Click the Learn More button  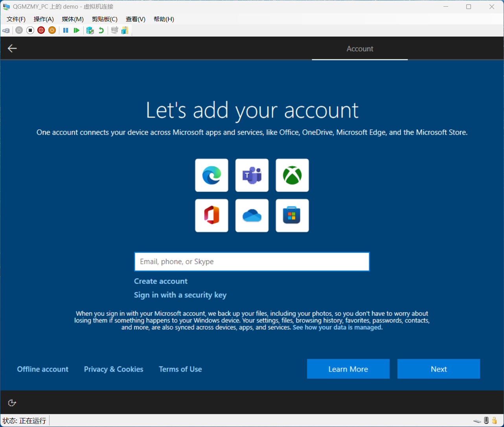click(x=348, y=369)
